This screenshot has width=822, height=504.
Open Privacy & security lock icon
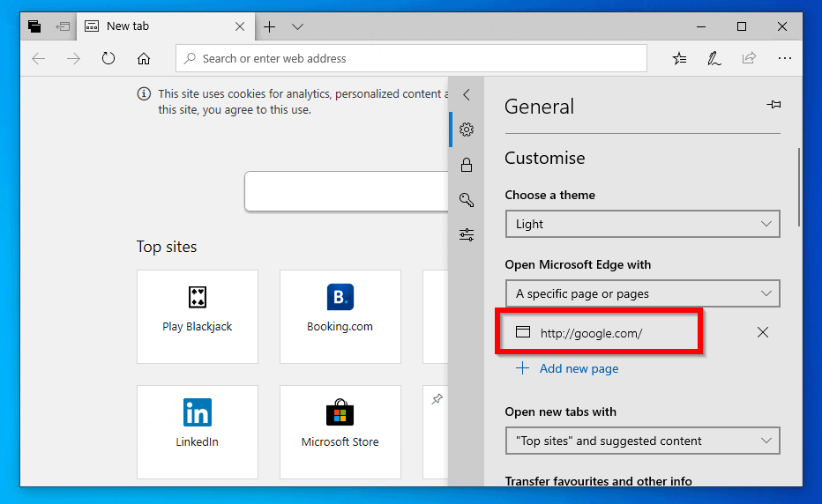click(x=467, y=165)
